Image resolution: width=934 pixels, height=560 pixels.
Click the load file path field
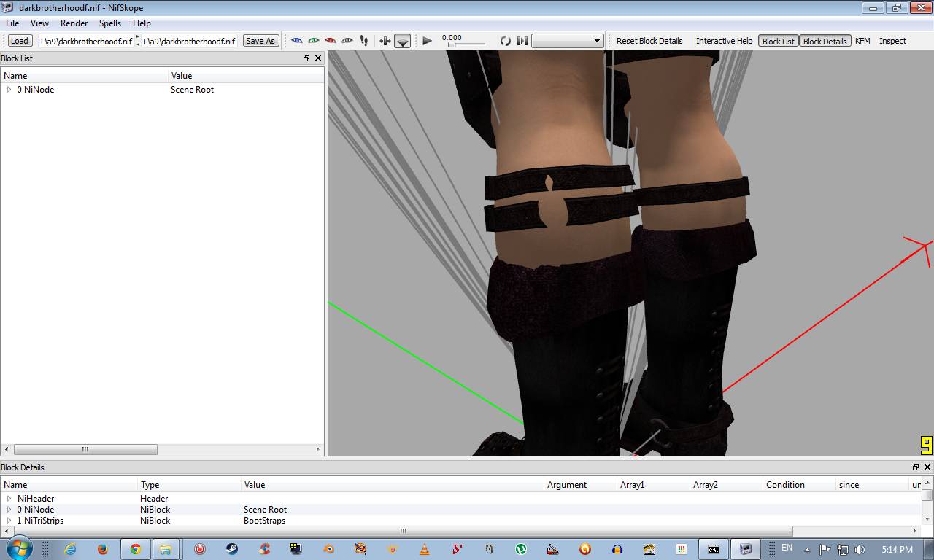pos(85,41)
